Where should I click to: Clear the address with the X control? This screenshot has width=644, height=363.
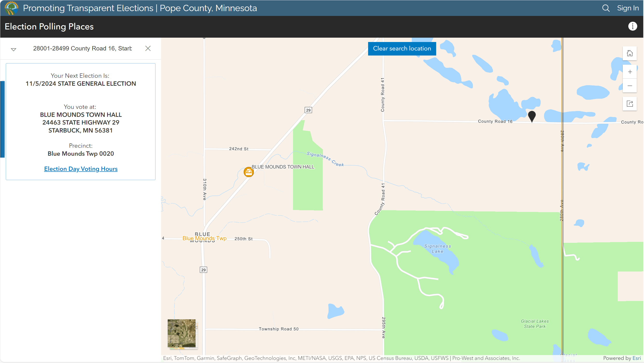148,48
